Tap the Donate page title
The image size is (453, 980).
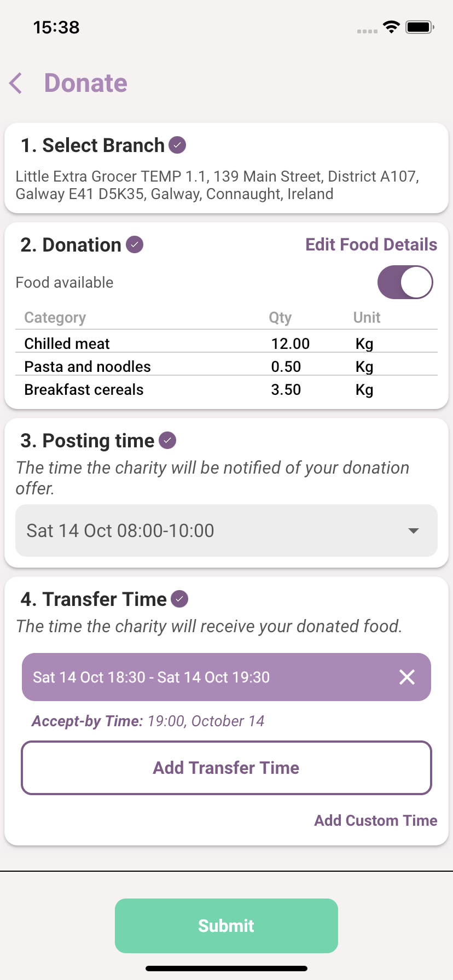(86, 83)
